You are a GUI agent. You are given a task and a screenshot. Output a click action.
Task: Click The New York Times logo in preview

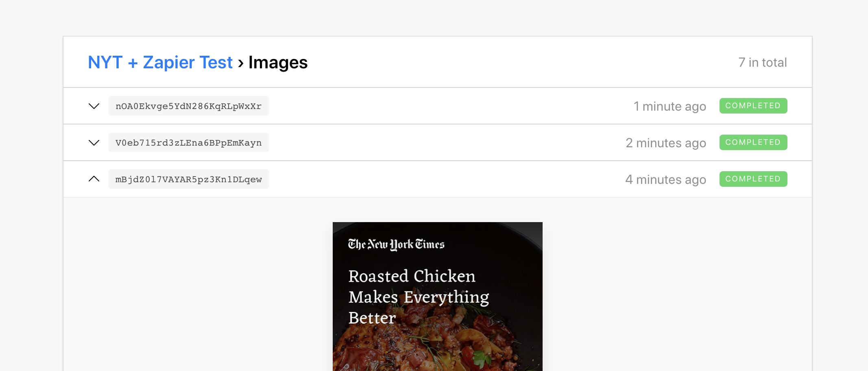click(396, 244)
